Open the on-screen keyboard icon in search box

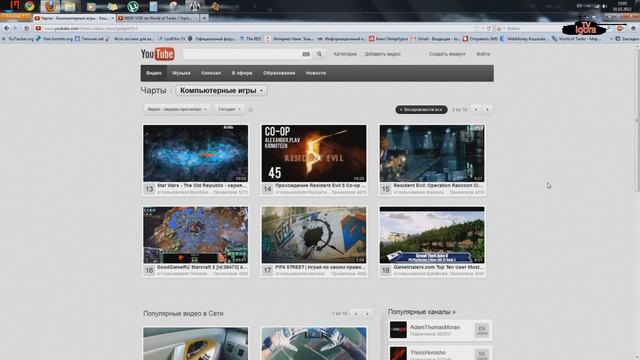[306, 54]
